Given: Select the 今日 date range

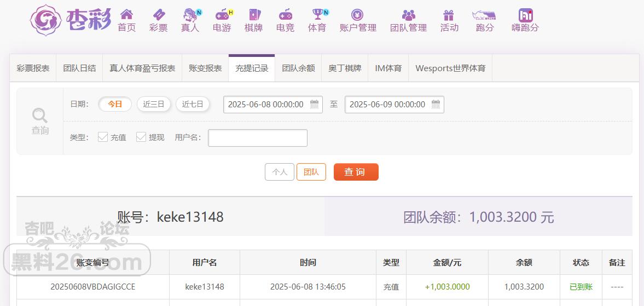Looking at the screenshot, I should tap(115, 105).
